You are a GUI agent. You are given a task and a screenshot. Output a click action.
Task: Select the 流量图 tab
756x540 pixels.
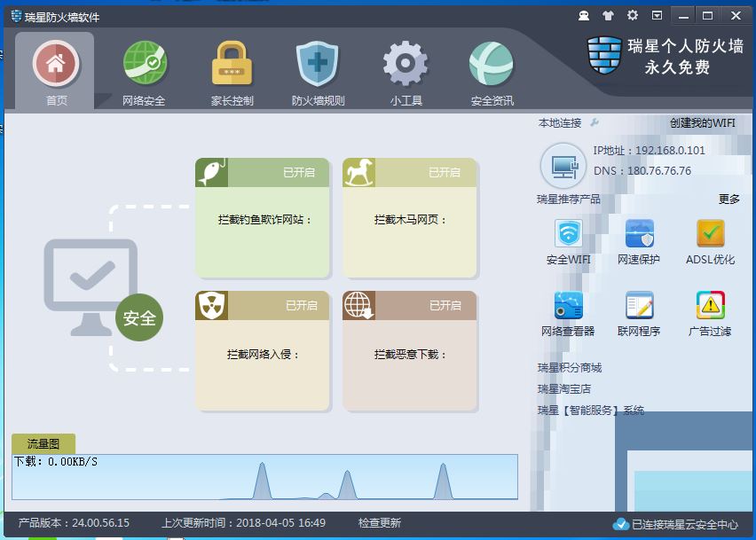[43, 443]
